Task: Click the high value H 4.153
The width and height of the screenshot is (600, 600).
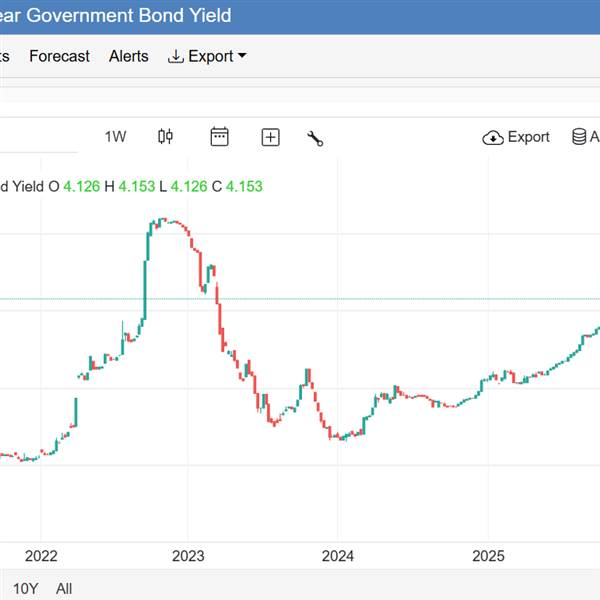Action: click(x=130, y=187)
